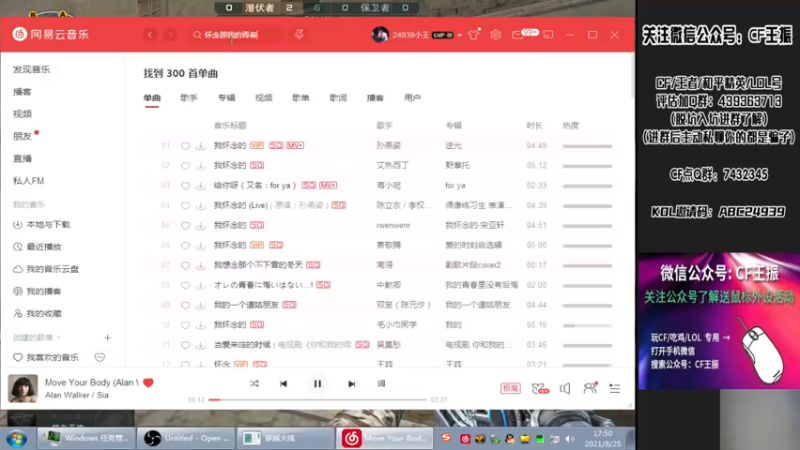This screenshot has height=450, width=800.
Task: Go forward using the navigation forward arrow
Action: [x=170, y=35]
